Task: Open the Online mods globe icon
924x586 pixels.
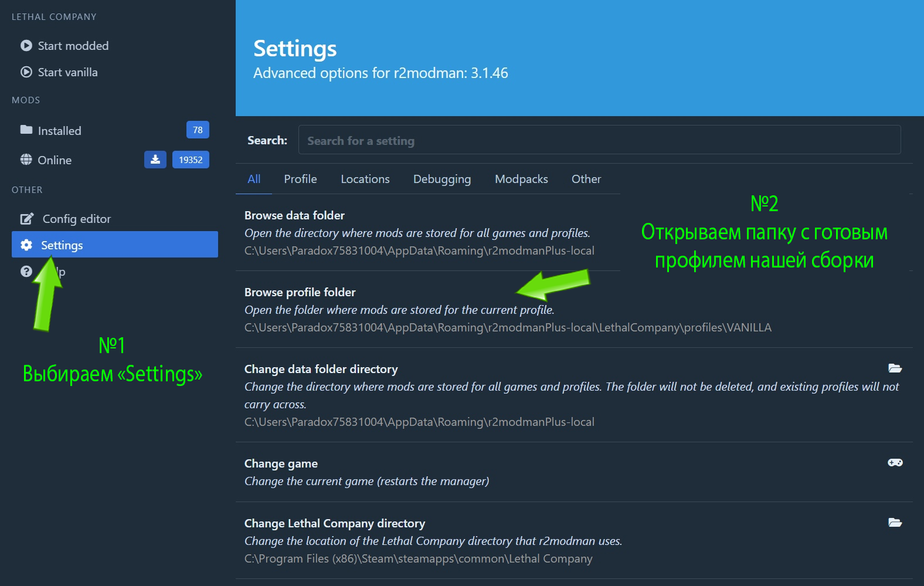Action: click(26, 160)
